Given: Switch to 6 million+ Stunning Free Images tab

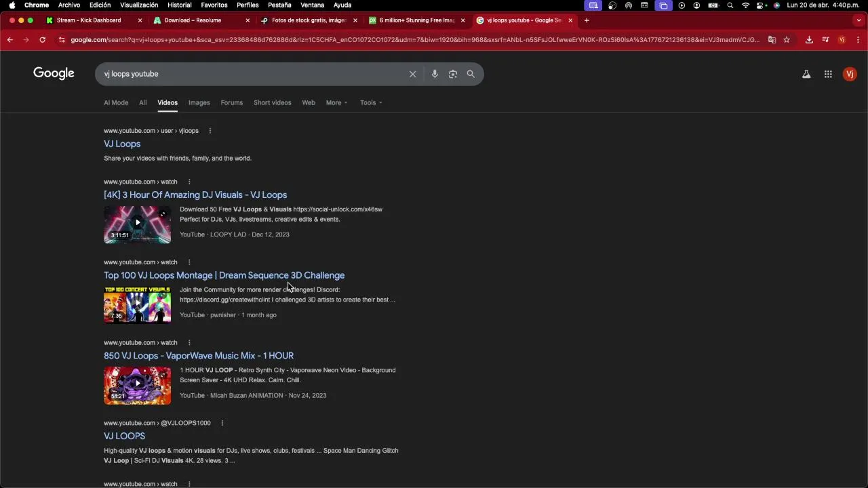Looking at the screenshot, I should tap(417, 20).
